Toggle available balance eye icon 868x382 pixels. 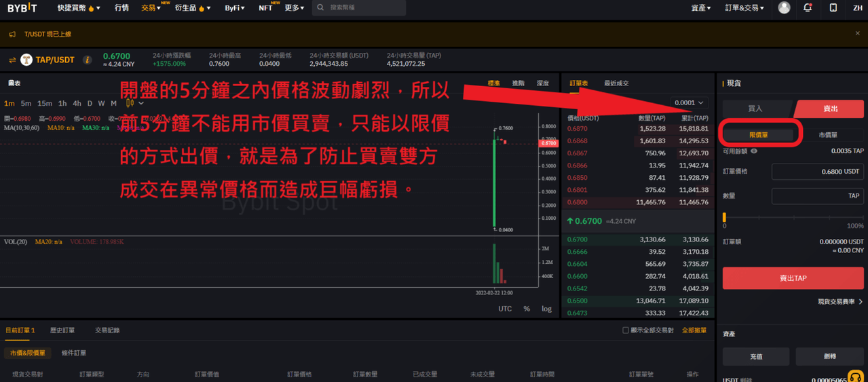(x=754, y=151)
